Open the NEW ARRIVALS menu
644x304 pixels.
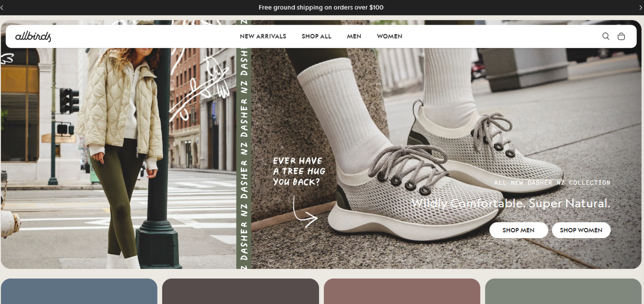(x=263, y=36)
